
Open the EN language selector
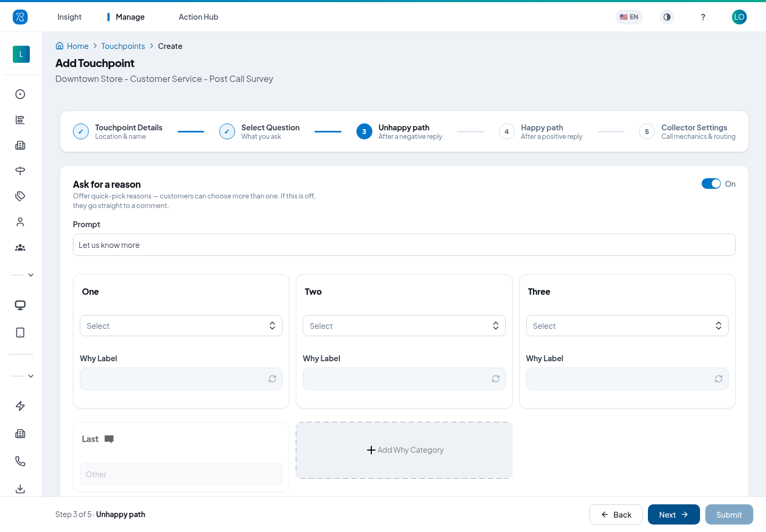click(x=629, y=17)
